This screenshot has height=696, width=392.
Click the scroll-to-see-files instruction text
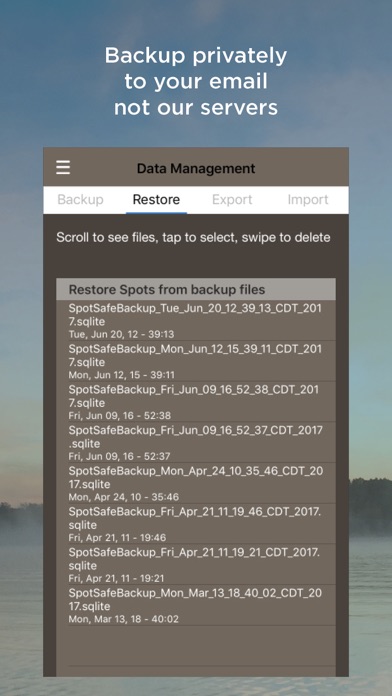coord(193,237)
